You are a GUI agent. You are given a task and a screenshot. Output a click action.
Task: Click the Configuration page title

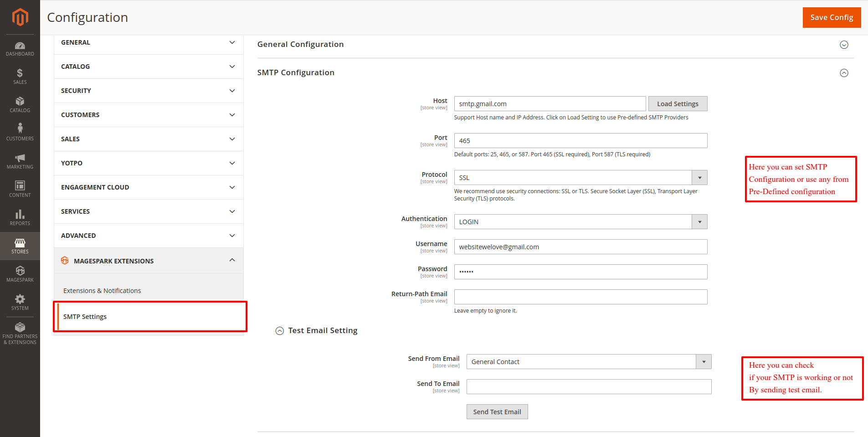click(x=87, y=17)
